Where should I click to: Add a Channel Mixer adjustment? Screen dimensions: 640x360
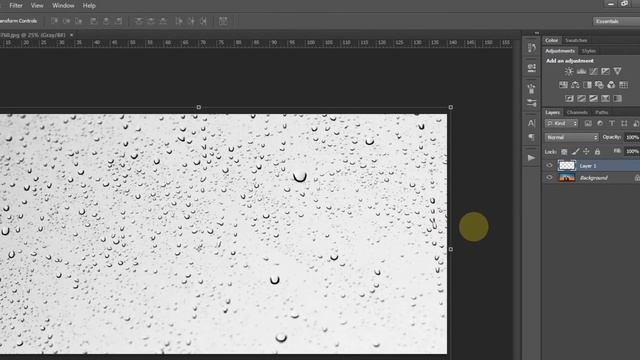pyautogui.click(x=611, y=85)
